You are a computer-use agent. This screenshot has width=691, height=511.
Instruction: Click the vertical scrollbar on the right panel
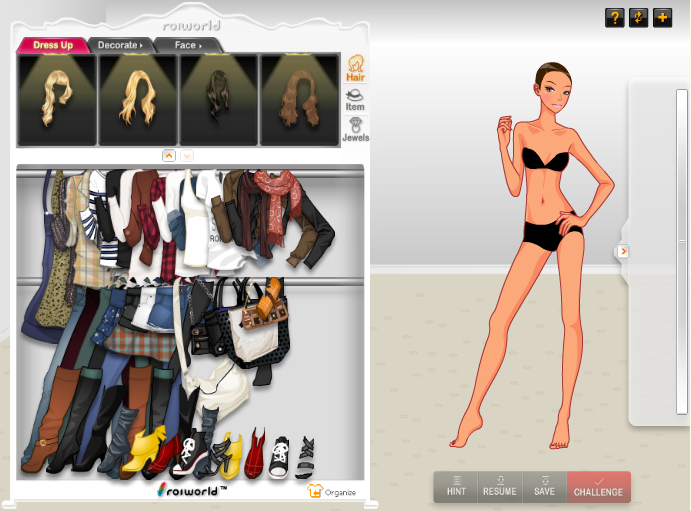click(x=682, y=250)
